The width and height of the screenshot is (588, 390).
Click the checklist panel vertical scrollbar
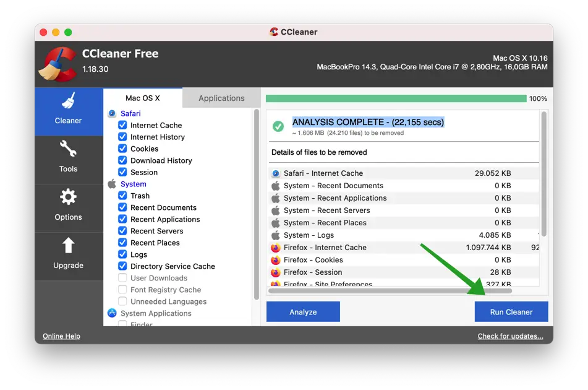257,204
